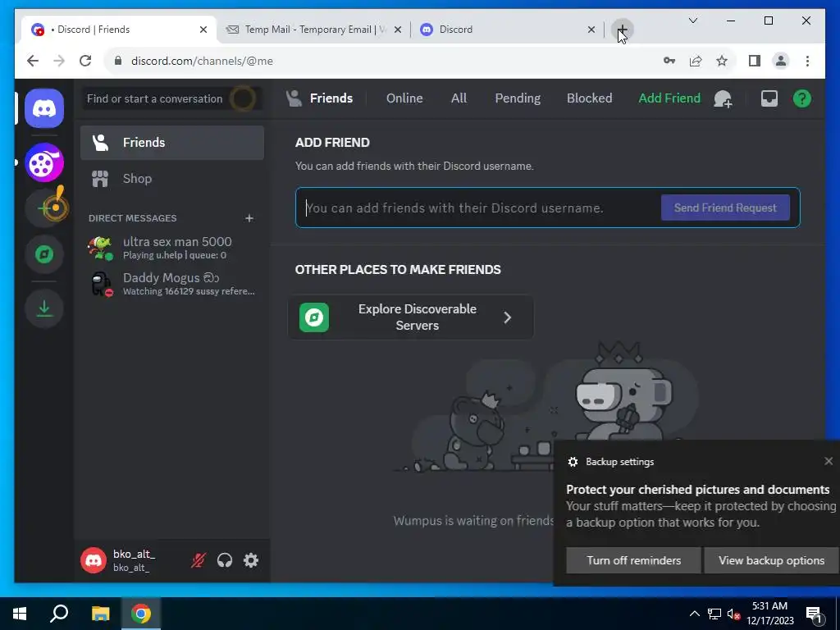Open Shop in the sidebar

click(x=172, y=178)
